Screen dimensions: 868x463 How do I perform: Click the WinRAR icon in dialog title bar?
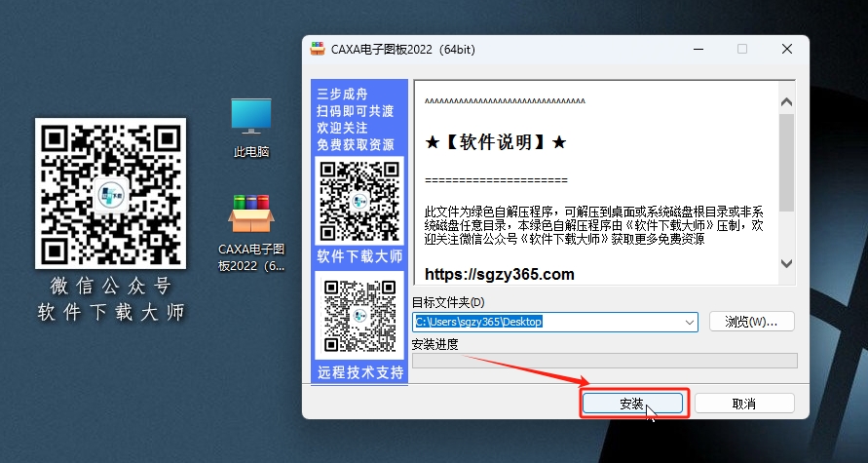point(318,49)
